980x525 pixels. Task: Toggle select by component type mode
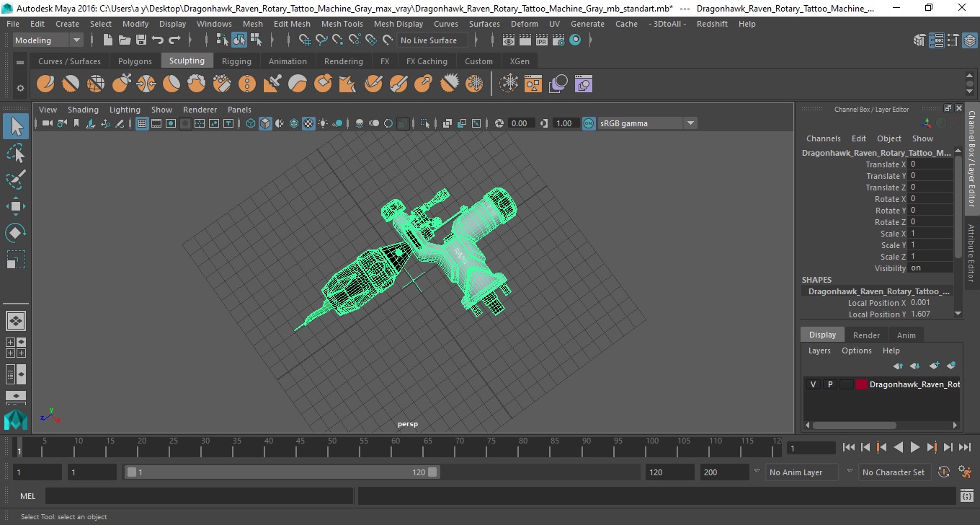coord(256,40)
